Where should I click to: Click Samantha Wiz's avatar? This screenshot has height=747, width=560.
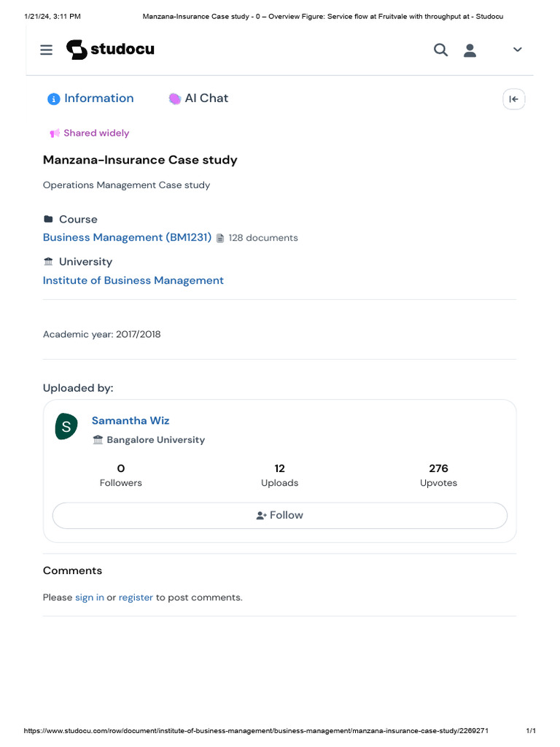click(x=66, y=427)
